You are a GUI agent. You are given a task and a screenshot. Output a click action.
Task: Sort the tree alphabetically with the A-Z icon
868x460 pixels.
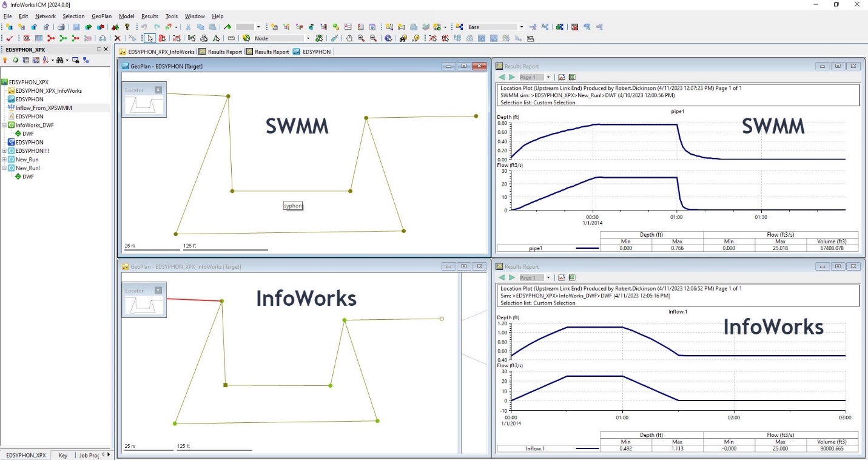(45, 60)
